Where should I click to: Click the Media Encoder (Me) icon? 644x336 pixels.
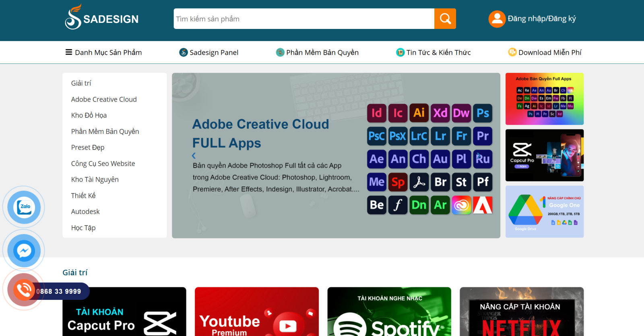(x=377, y=182)
